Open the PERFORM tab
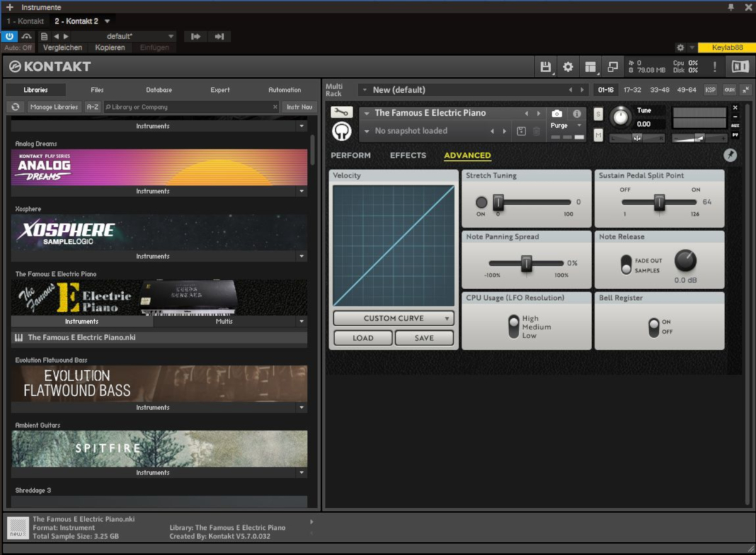756x555 pixels. (351, 155)
